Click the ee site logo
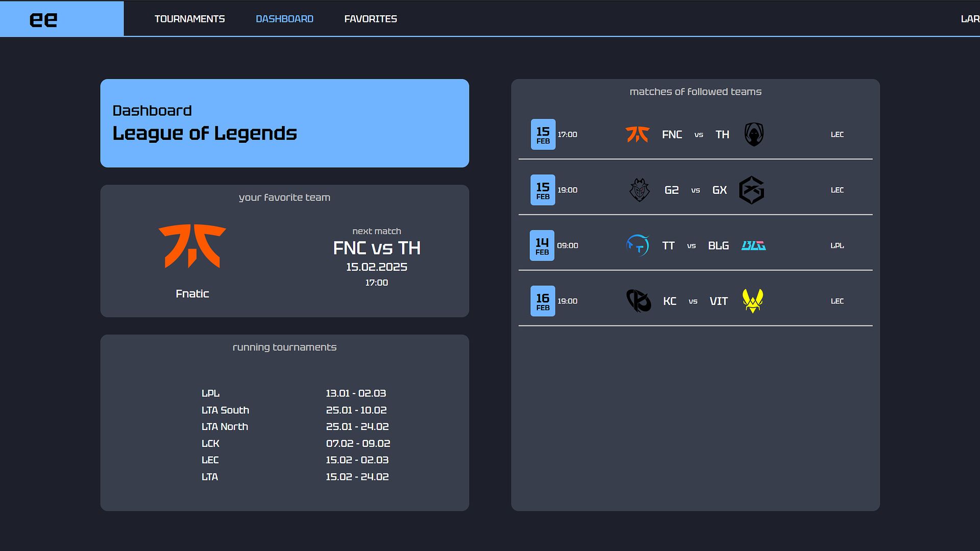 [43, 19]
